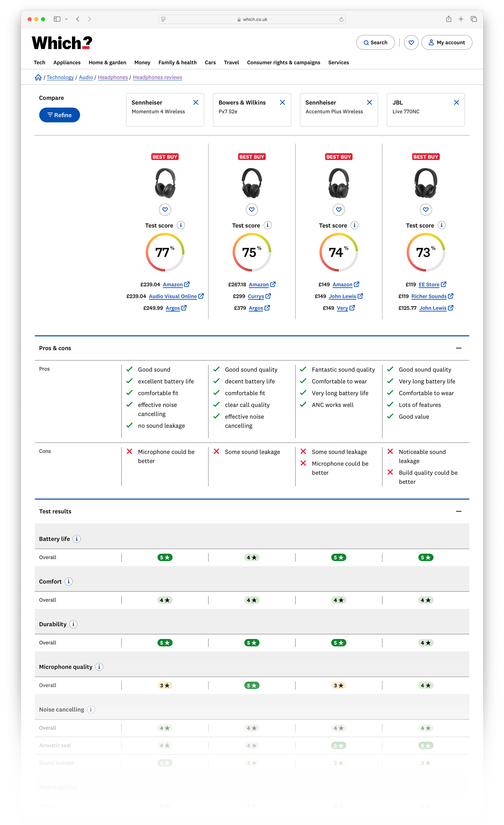Open saved items heart in header
The image size is (504, 825).
click(x=411, y=43)
